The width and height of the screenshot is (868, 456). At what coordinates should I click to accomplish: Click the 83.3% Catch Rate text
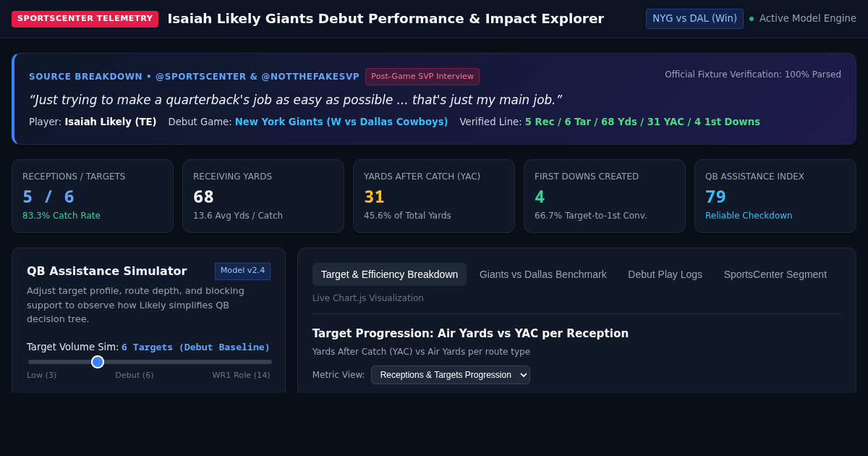(61, 216)
